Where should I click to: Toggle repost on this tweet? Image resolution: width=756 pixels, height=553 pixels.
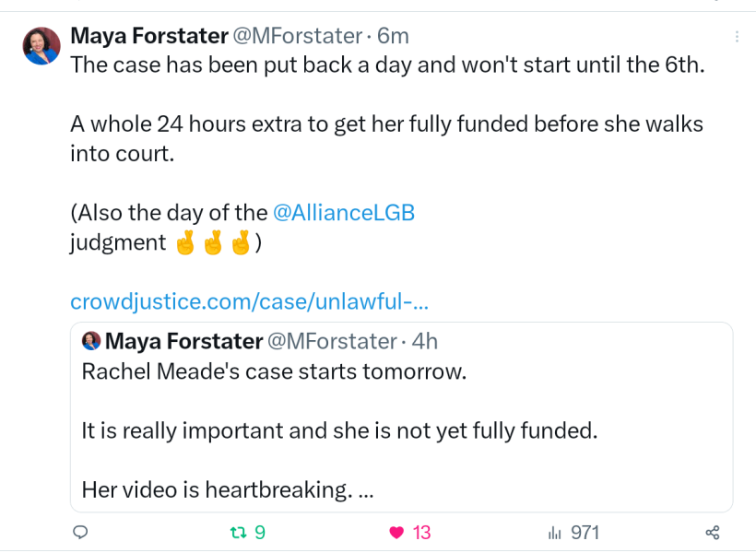[x=238, y=533]
